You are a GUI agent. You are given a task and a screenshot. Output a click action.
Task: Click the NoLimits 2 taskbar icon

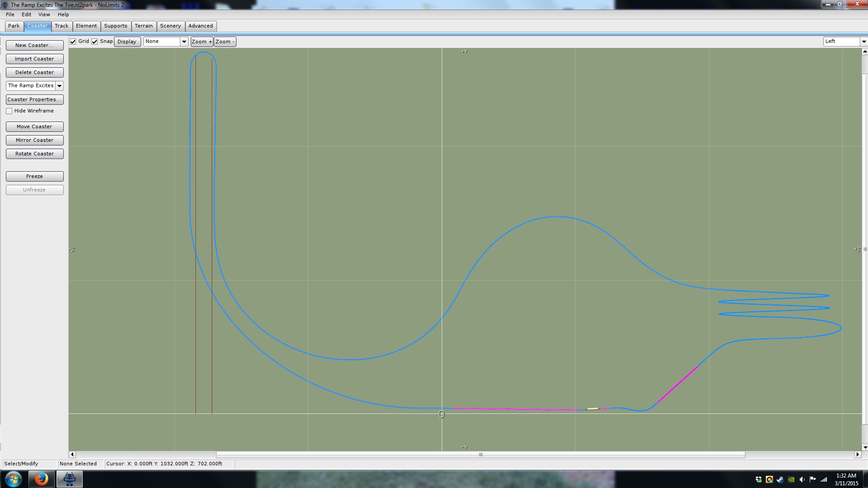69,479
